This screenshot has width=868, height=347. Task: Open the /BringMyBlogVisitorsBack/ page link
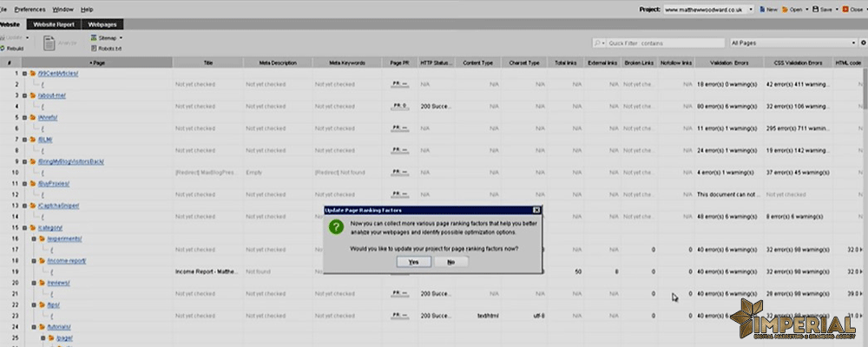pyautogui.click(x=71, y=161)
